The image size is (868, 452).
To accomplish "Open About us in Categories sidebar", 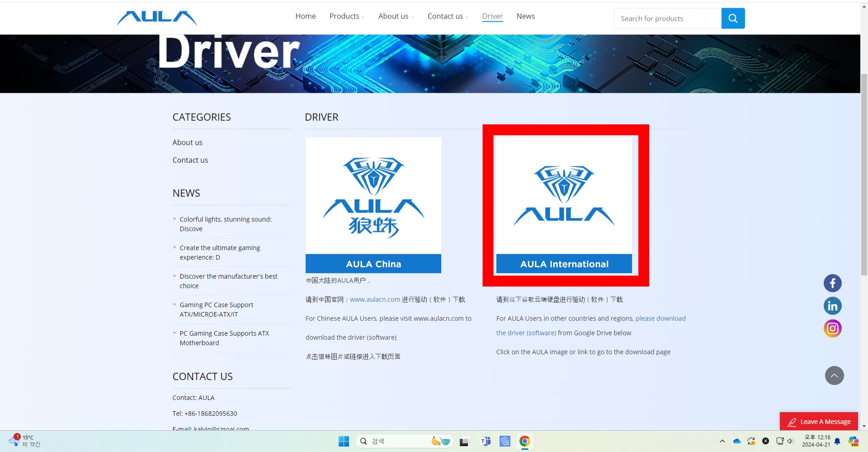I will tap(187, 143).
